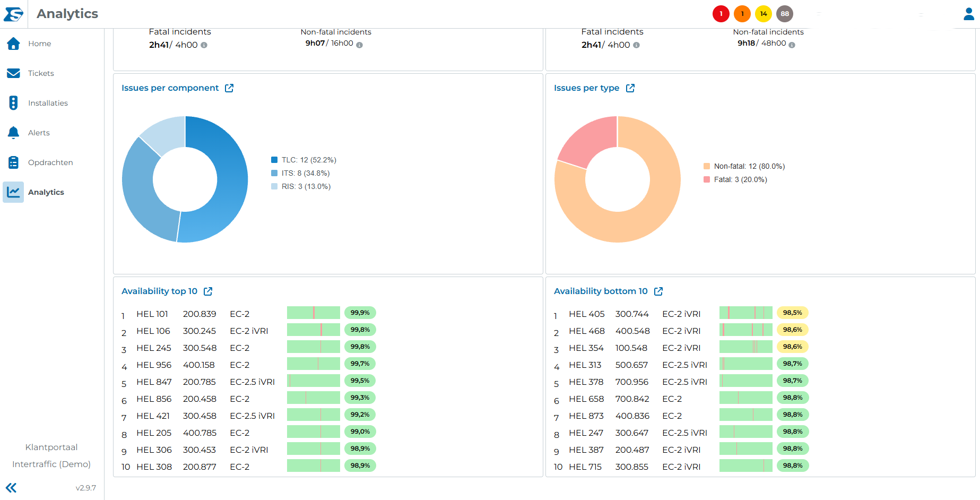
Task: Click the 98,5% badge for HEL 405
Action: tap(793, 313)
